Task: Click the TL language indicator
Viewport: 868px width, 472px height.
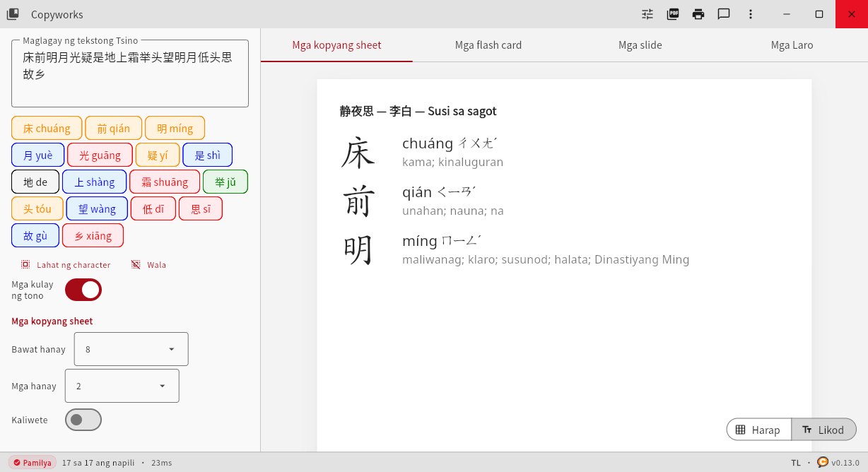Action: click(x=796, y=463)
